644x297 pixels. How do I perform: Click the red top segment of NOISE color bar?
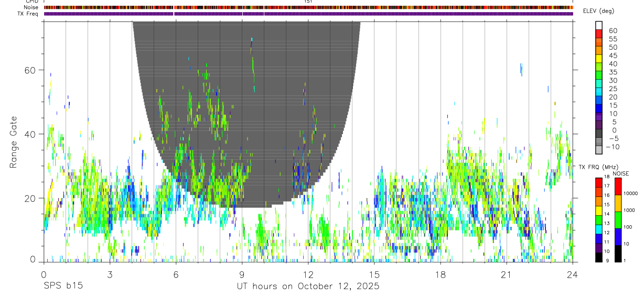pos(617,186)
